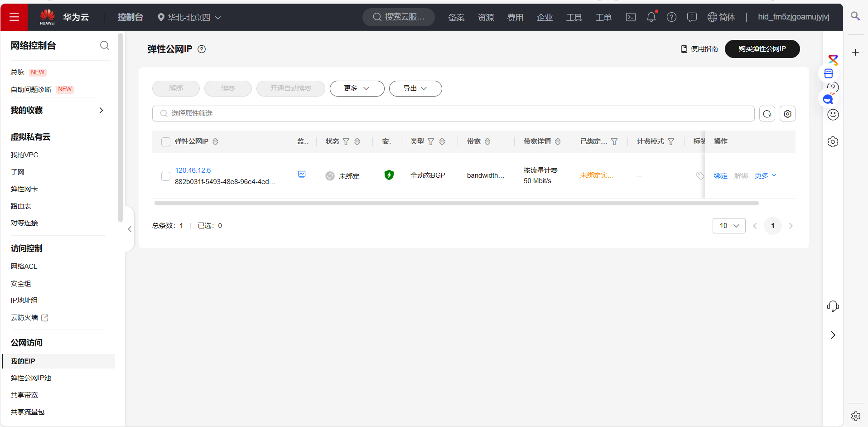View monitoring chart for 120.46.12.6

tap(302, 175)
